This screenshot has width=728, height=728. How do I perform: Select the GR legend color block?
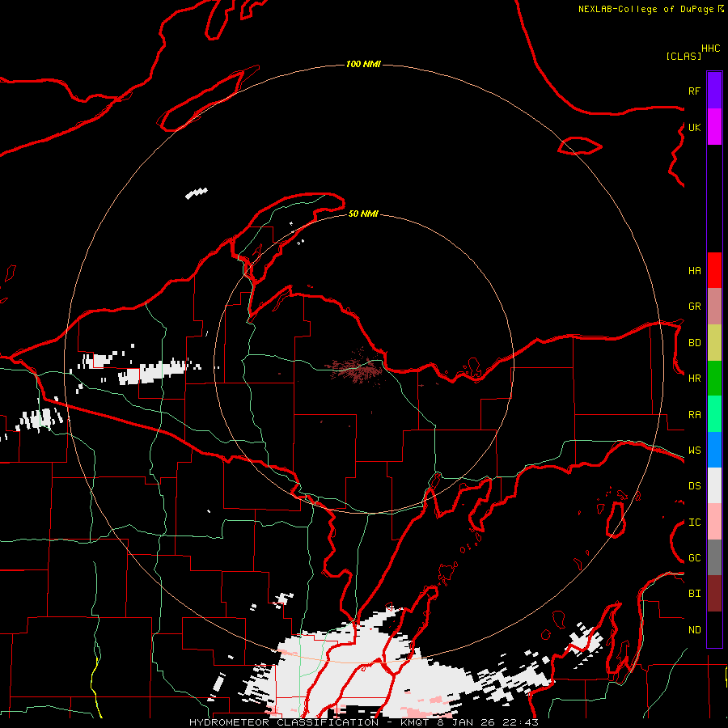714,307
